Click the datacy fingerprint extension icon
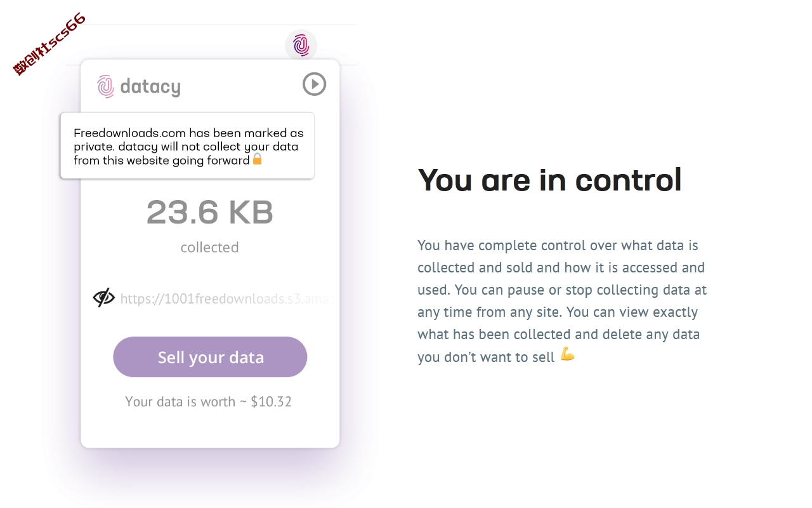This screenshot has height=508, width=812. click(x=301, y=45)
